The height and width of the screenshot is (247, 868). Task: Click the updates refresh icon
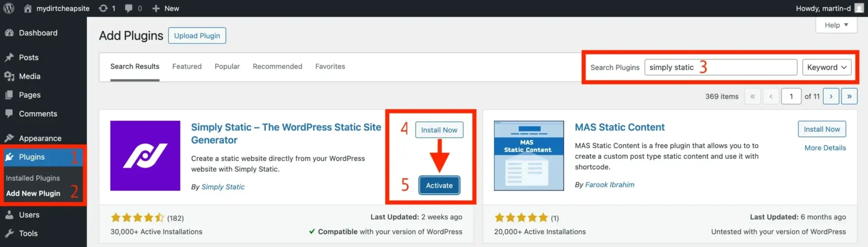click(103, 8)
